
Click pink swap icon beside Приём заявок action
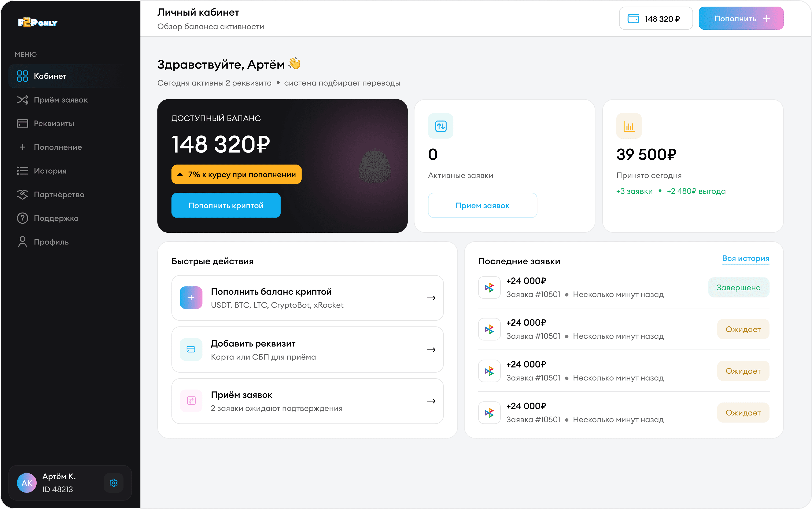(191, 401)
